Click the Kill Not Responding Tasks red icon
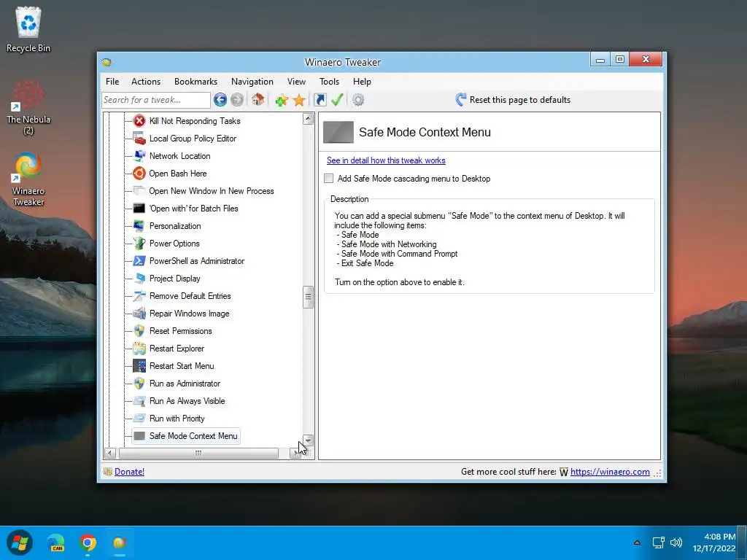 (x=139, y=121)
